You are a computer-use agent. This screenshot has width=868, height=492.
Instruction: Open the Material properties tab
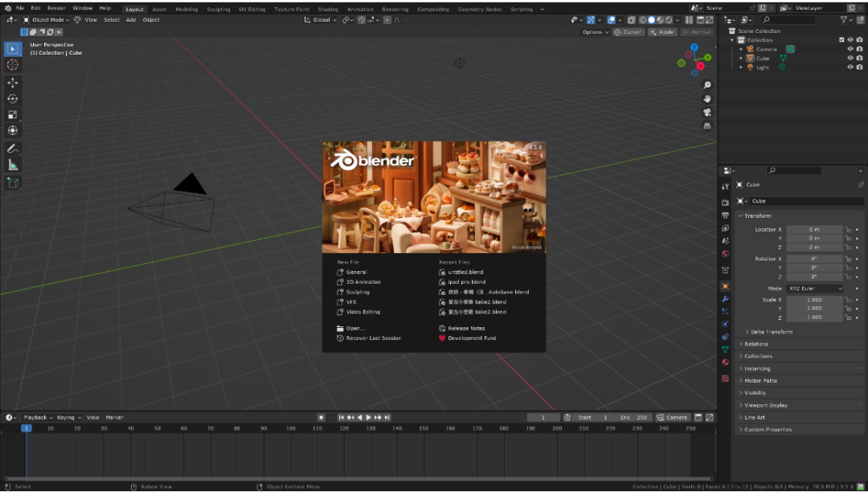[x=725, y=363]
